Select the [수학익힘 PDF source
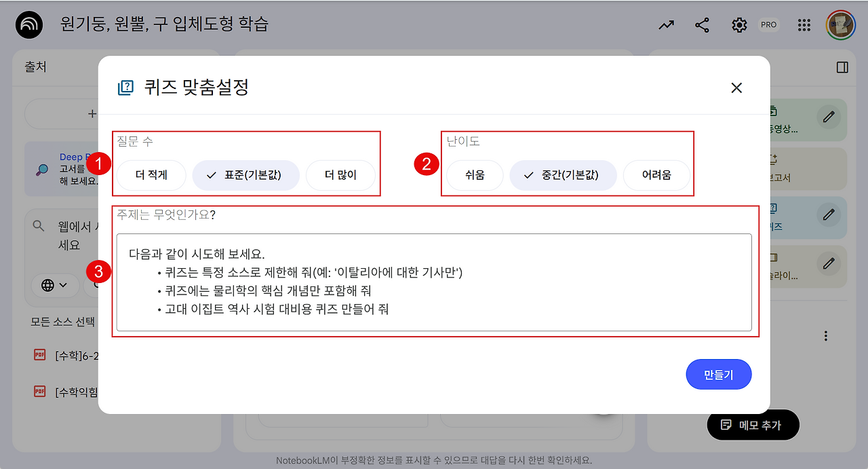The height and width of the screenshot is (469, 868). (x=66, y=392)
